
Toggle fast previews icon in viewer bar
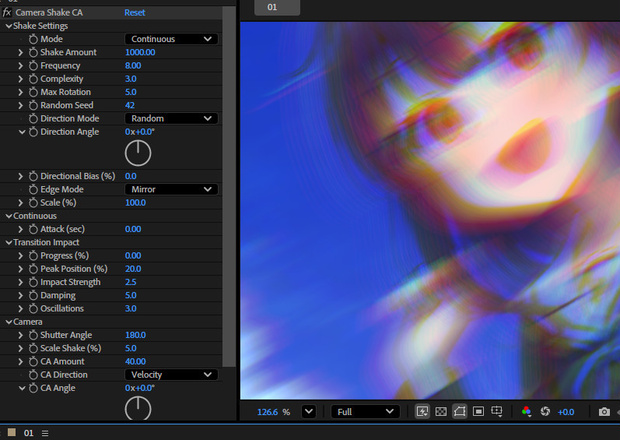422,412
